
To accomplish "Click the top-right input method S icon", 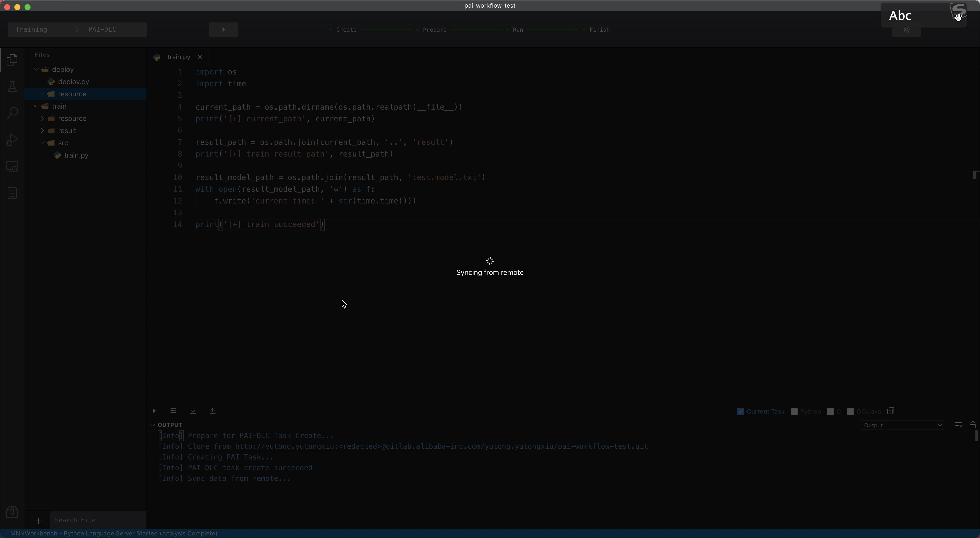I will (958, 11).
